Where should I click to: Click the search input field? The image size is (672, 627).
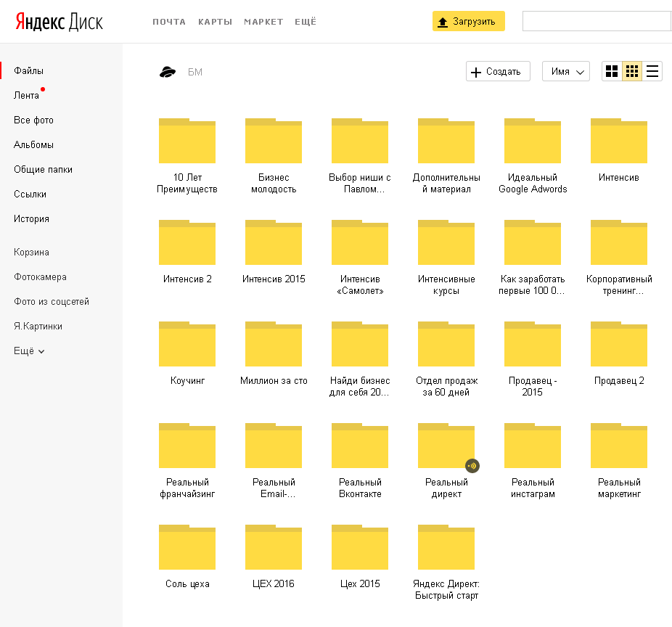pyautogui.click(x=597, y=21)
